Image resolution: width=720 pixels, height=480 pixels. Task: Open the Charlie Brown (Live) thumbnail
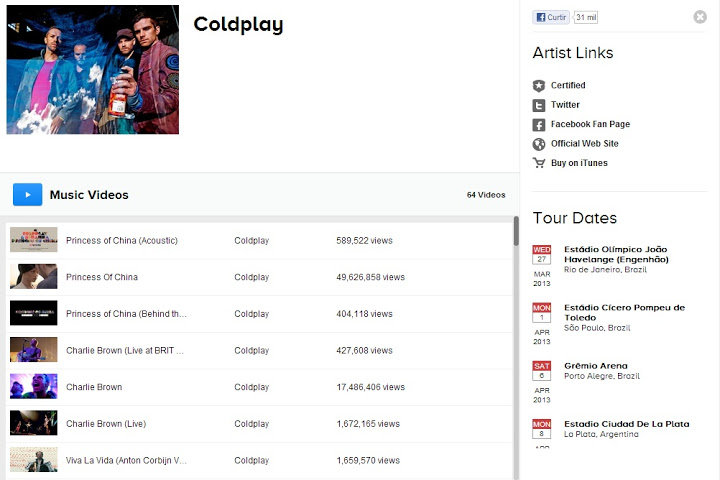(34, 423)
